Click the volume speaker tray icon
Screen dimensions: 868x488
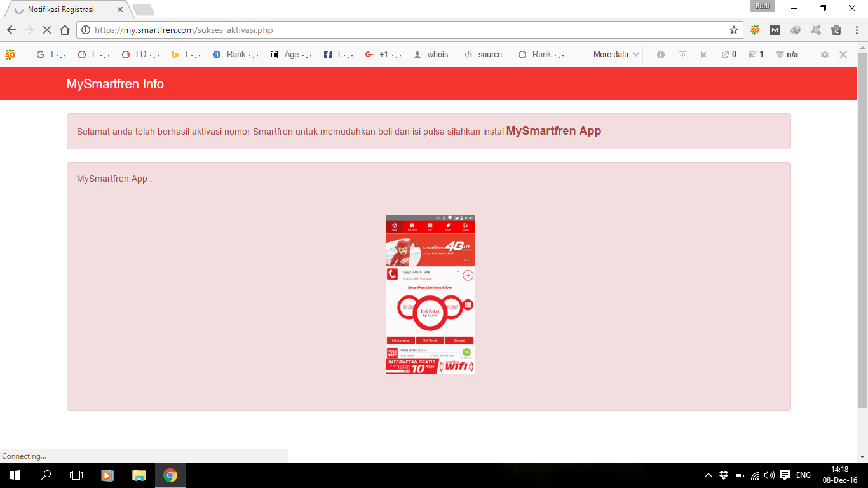[770, 475]
